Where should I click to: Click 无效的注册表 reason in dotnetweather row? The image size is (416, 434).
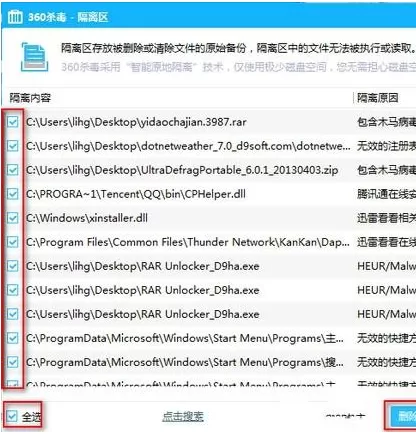pos(386,146)
